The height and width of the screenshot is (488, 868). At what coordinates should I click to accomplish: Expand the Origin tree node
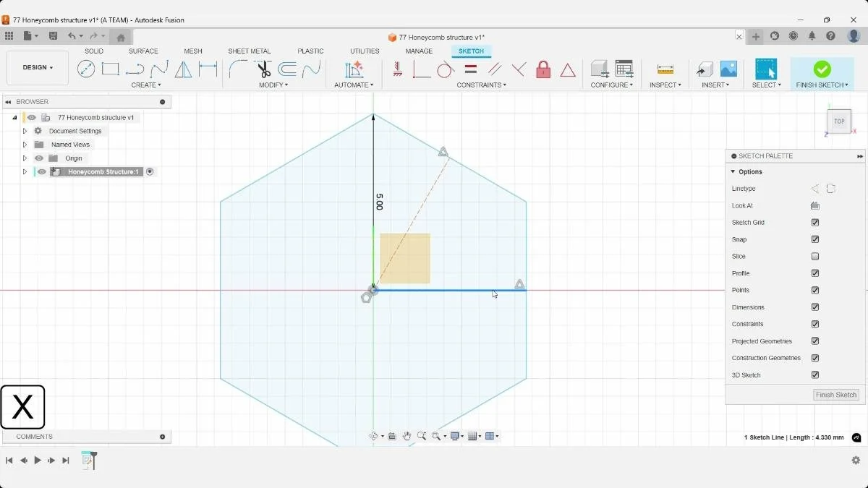pos(25,158)
